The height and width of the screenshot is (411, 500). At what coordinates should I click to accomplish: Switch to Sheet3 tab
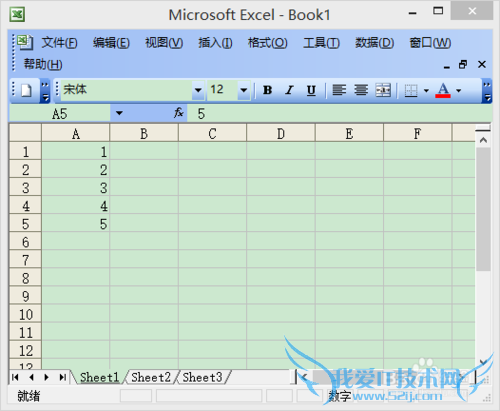click(x=202, y=377)
